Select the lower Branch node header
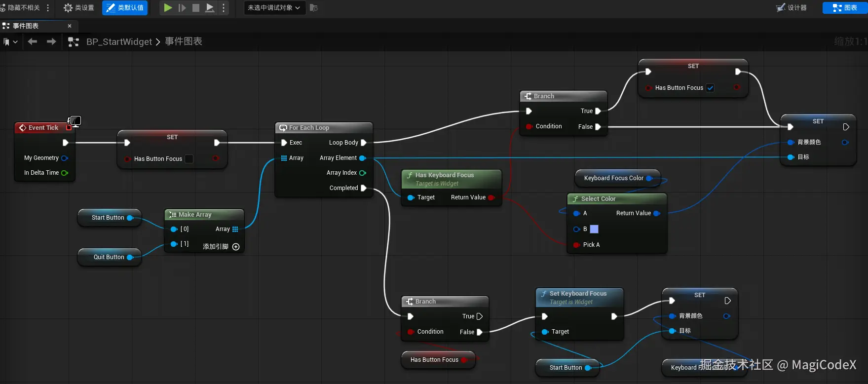868x384 pixels. tap(445, 302)
